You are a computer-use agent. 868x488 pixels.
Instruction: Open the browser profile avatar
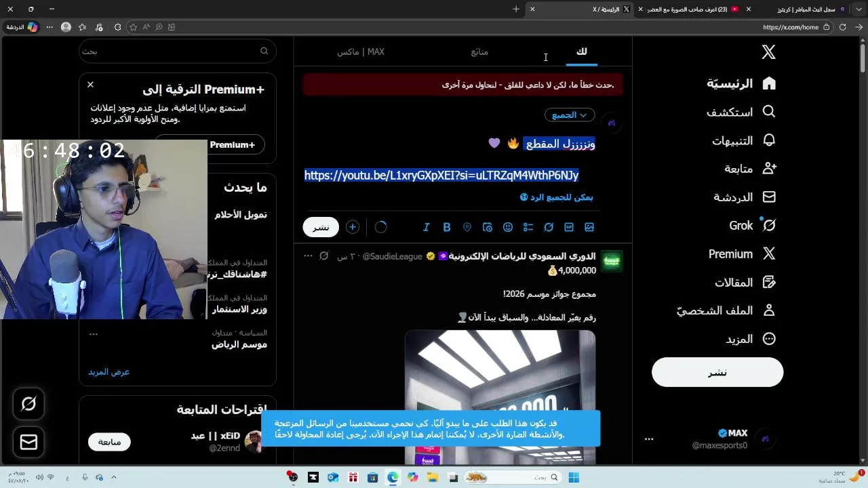66,27
